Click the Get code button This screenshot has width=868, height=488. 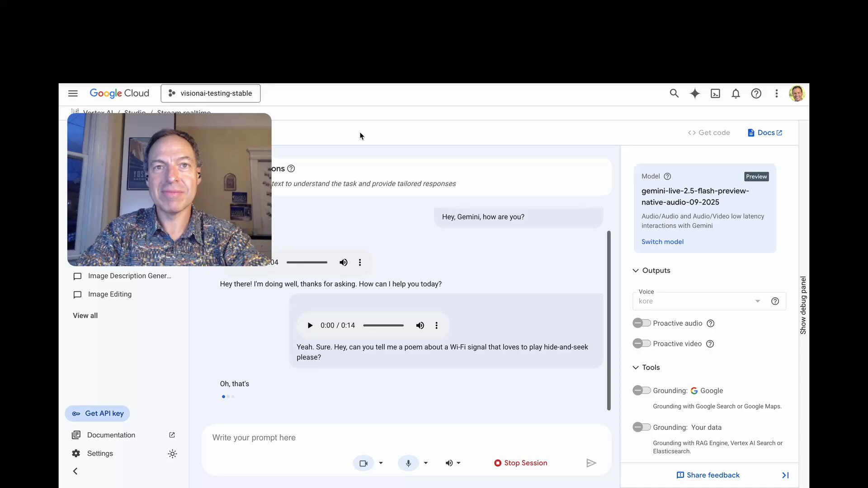pyautogui.click(x=709, y=132)
